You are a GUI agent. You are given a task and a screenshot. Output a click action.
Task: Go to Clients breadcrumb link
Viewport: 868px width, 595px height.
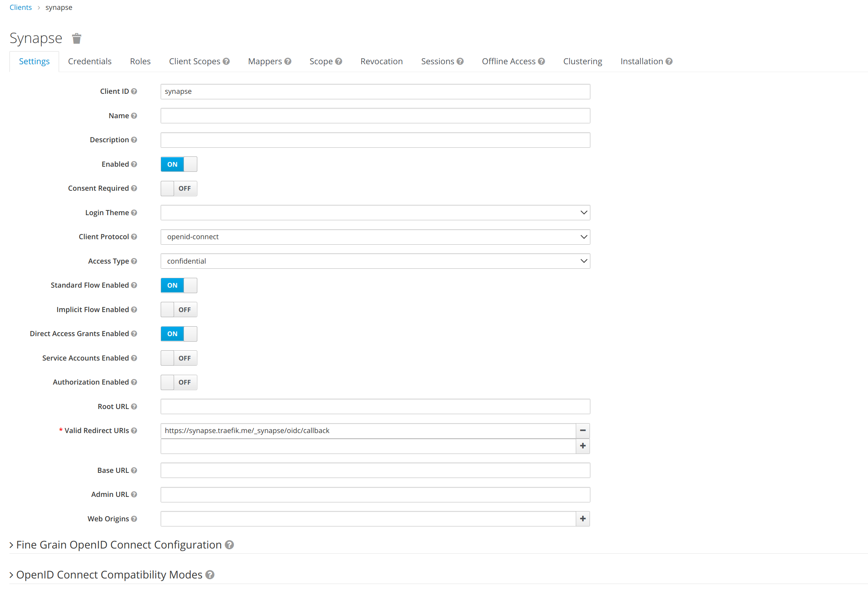click(x=20, y=7)
